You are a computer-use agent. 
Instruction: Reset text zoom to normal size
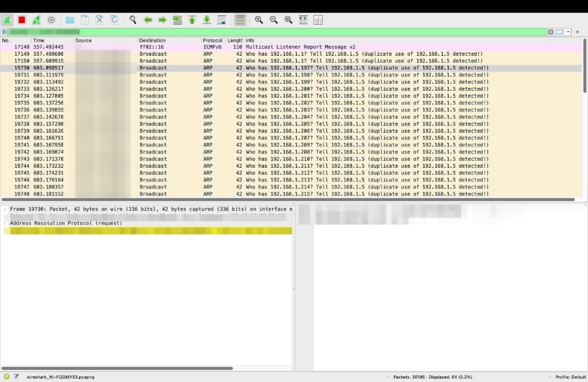coord(288,20)
